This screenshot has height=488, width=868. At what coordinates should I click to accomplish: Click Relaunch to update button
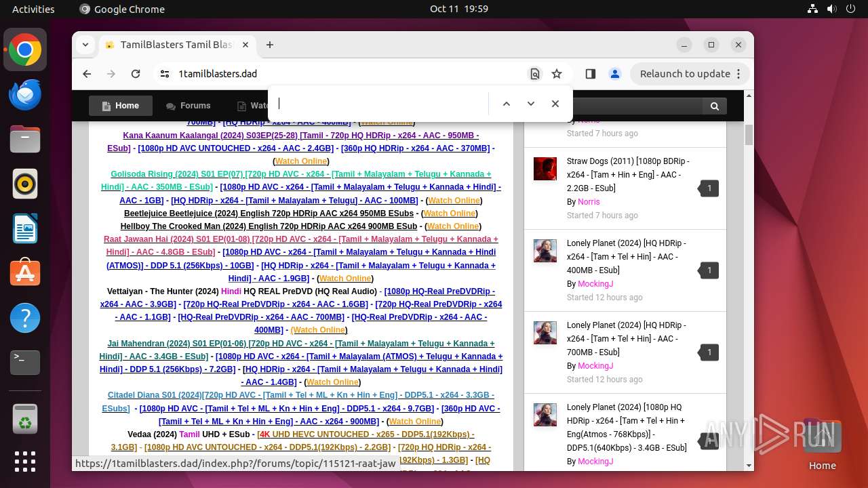[x=685, y=74]
